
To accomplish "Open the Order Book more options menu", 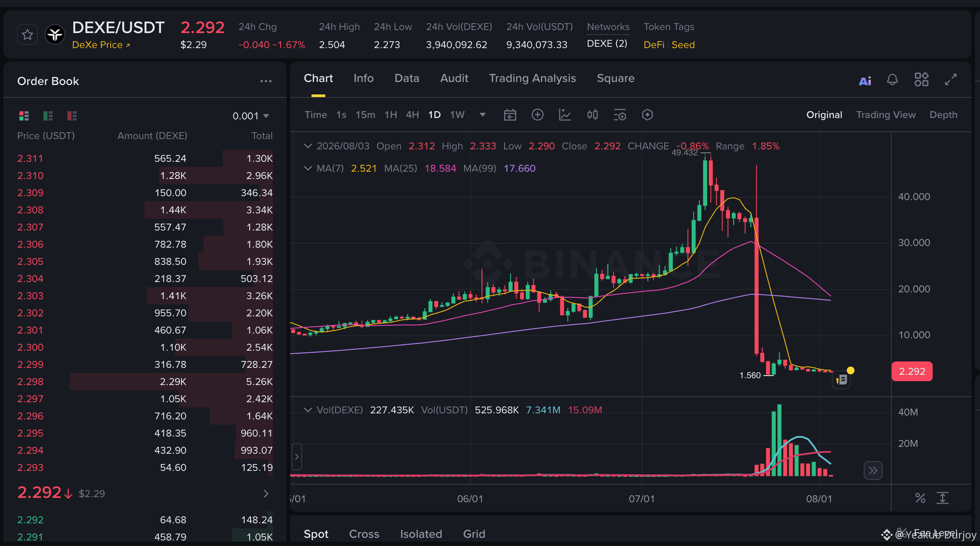I will click(x=266, y=81).
